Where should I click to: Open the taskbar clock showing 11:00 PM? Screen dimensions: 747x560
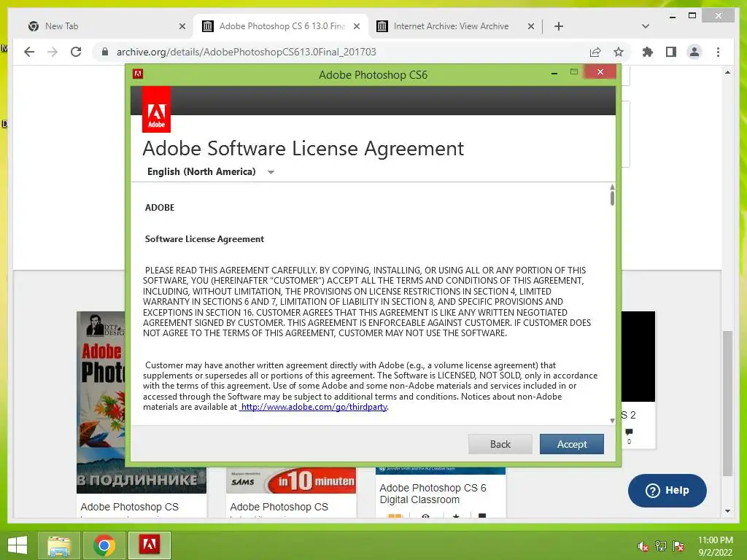(x=715, y=545)
